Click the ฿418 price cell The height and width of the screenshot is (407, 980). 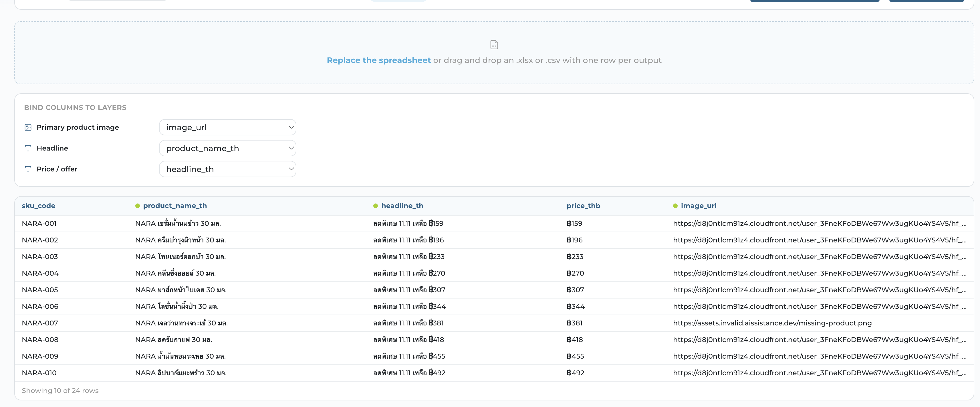coord(574,340)
